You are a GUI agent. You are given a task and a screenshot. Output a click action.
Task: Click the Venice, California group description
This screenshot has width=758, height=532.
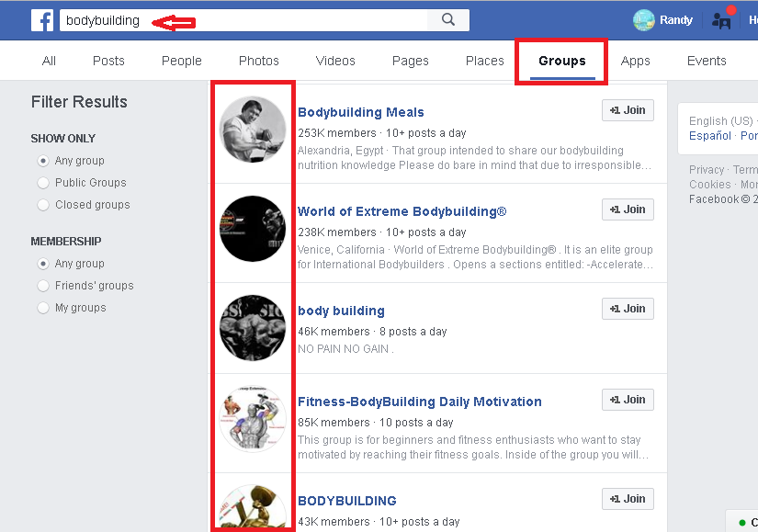click(x=475, y=256)
